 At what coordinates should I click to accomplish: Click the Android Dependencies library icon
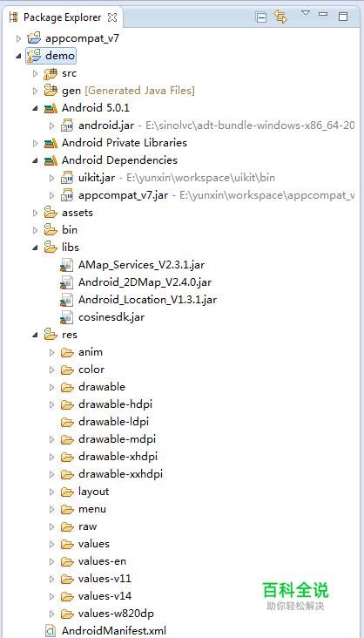(x=51, y=160)
